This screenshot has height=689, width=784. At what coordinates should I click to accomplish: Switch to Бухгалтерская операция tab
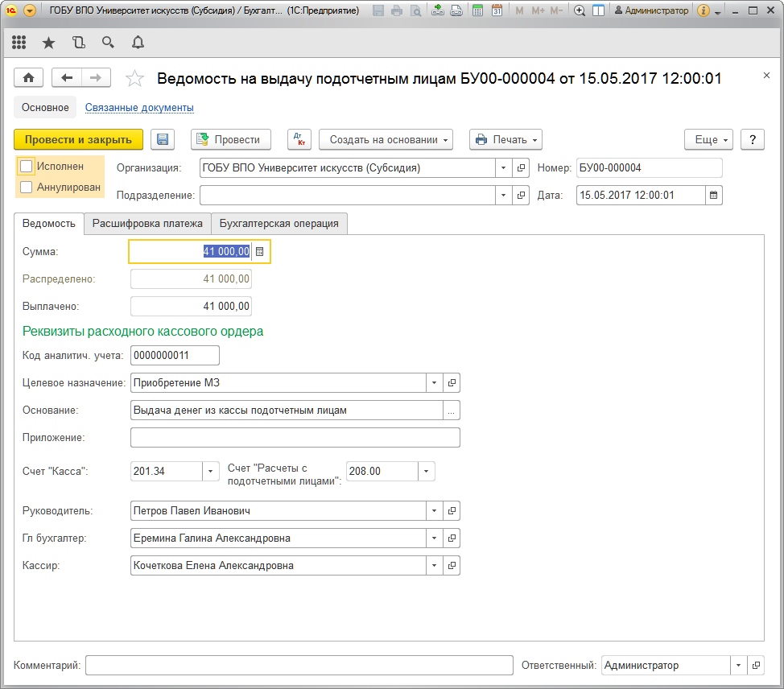(279, 224)
